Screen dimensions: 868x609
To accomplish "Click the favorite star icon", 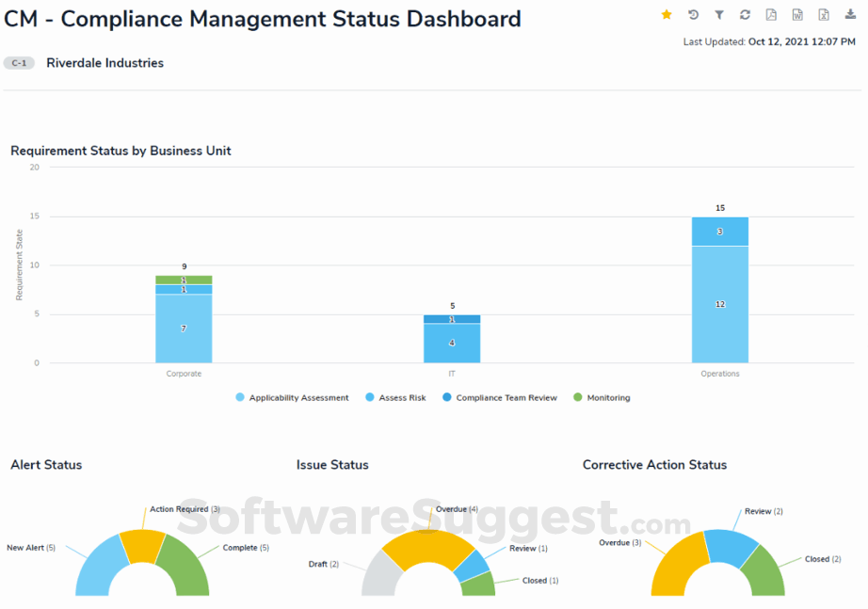I will (666, 15).
